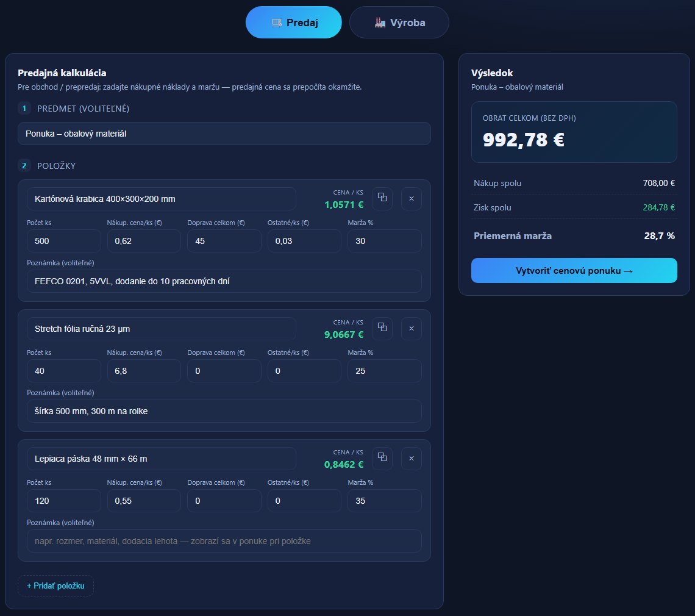This screenshot has width=695, height=616.
Task: Focus the purchase price field showing 0,62
Action: point(144,241)
